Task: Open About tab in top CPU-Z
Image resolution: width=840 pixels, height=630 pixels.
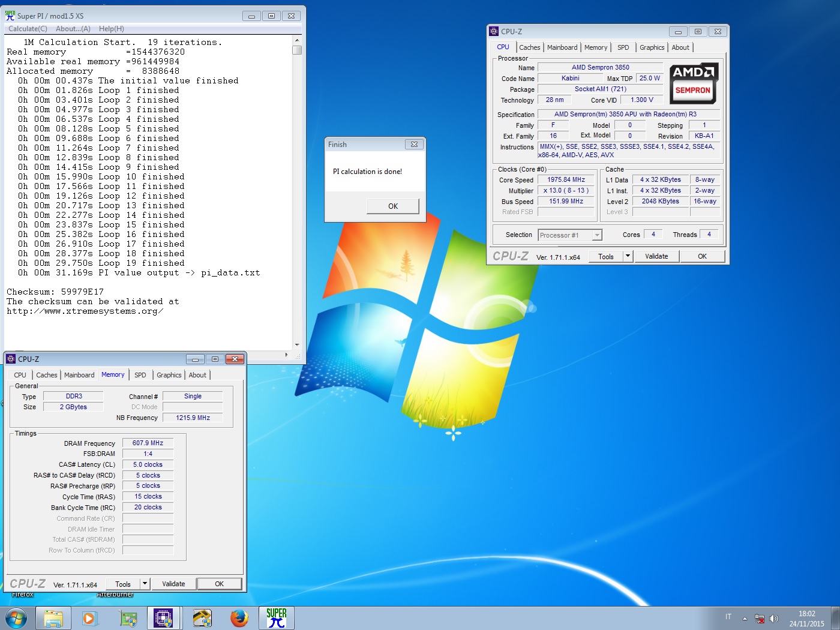Action: pos(680,47)
